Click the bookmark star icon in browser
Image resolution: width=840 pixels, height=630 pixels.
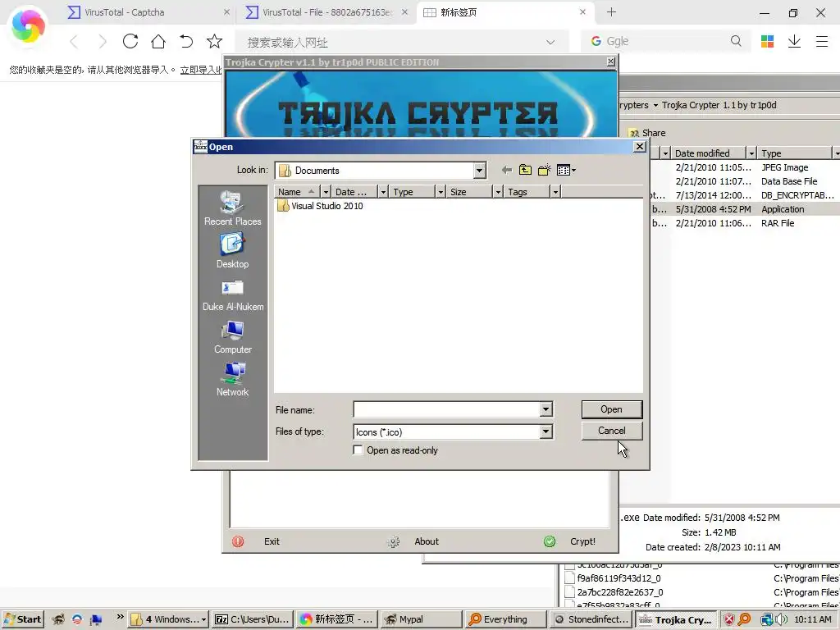214,41
